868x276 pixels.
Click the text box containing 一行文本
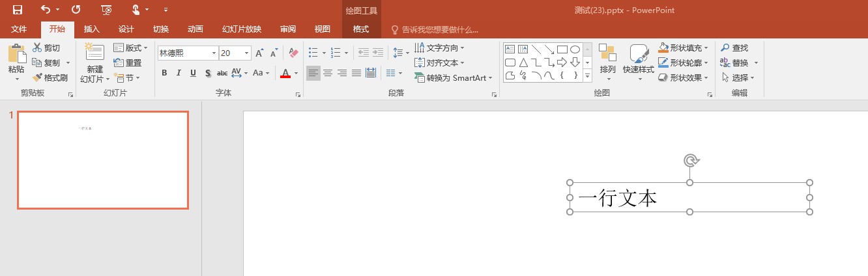point(689,197)
